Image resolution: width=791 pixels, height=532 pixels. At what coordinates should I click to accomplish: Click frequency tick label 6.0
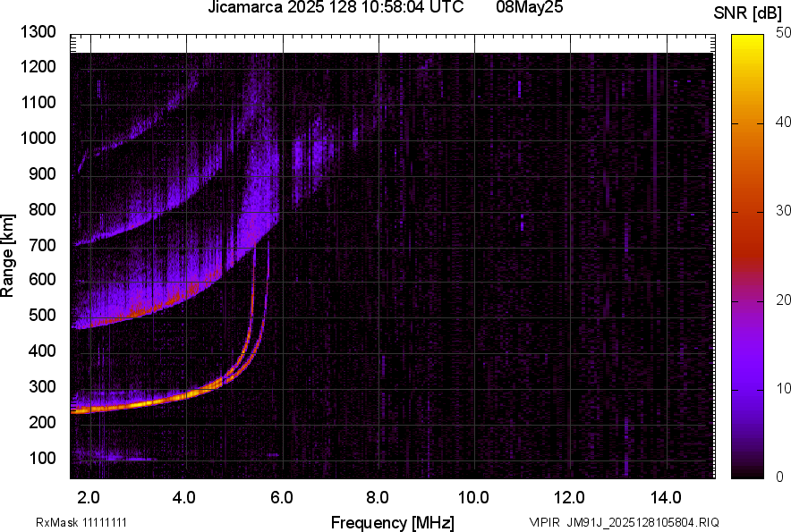[x=281, y=498]
